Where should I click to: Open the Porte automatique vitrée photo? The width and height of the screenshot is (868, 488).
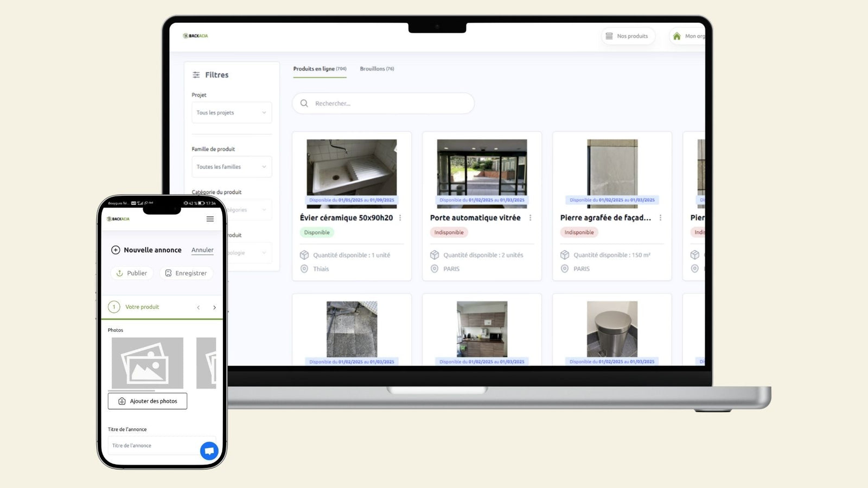pyautogui.click(x=482, y=174)
